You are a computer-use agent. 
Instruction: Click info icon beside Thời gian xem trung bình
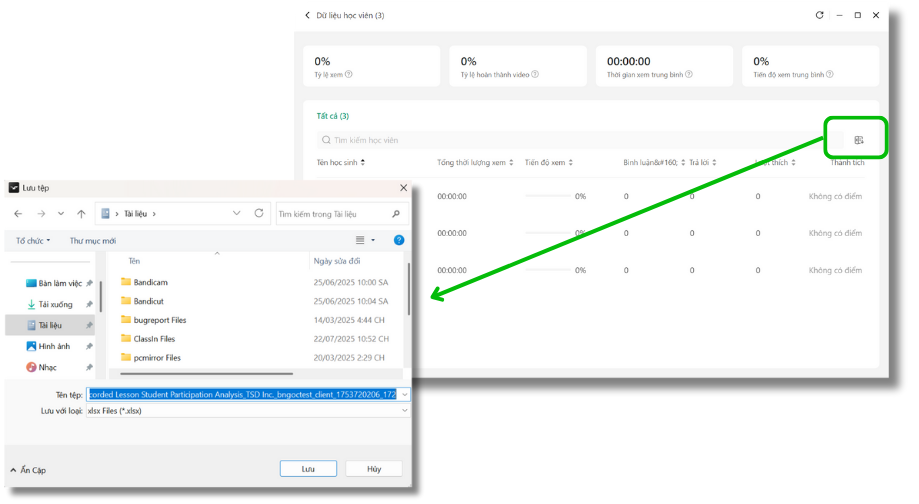(x=689, y=74)
